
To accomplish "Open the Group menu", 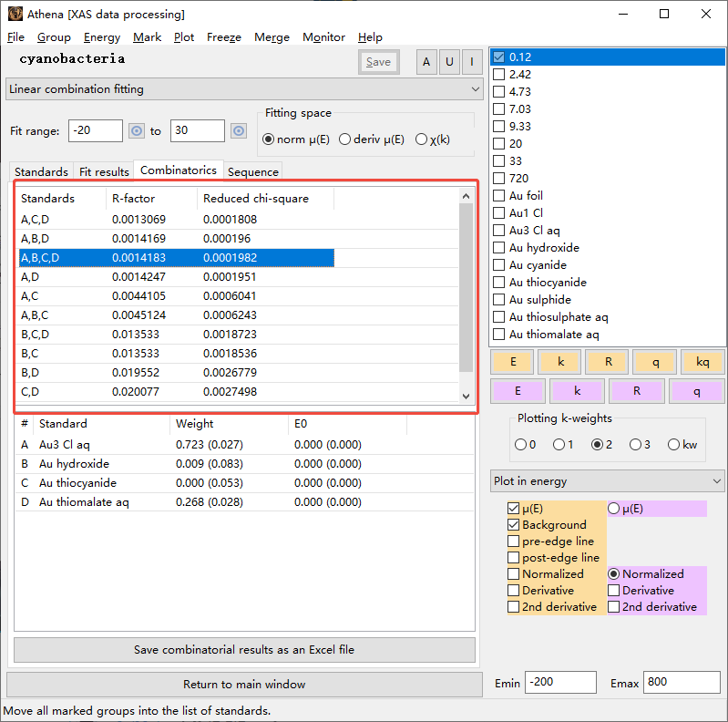I will (x=54, y=37).
